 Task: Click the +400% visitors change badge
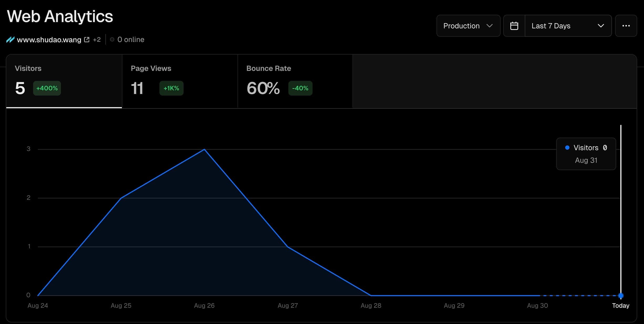(47, 88)
